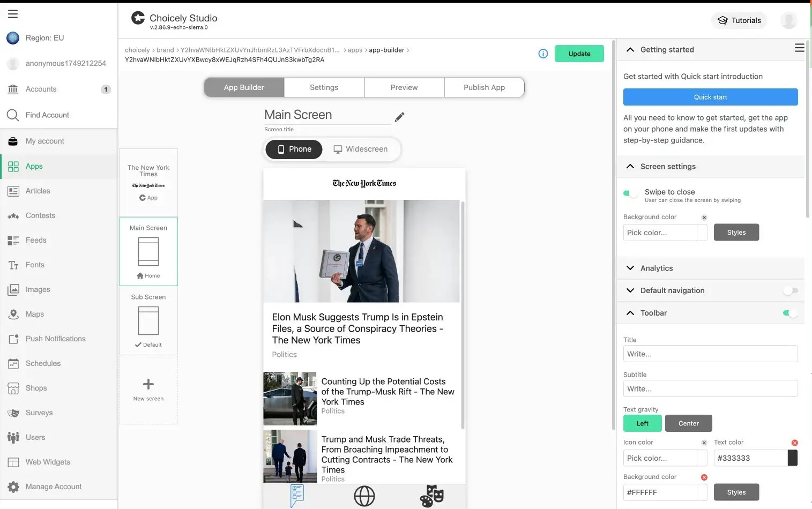812x509 pixels.
Task: Open Fonts section
Action: coord(58,265)
